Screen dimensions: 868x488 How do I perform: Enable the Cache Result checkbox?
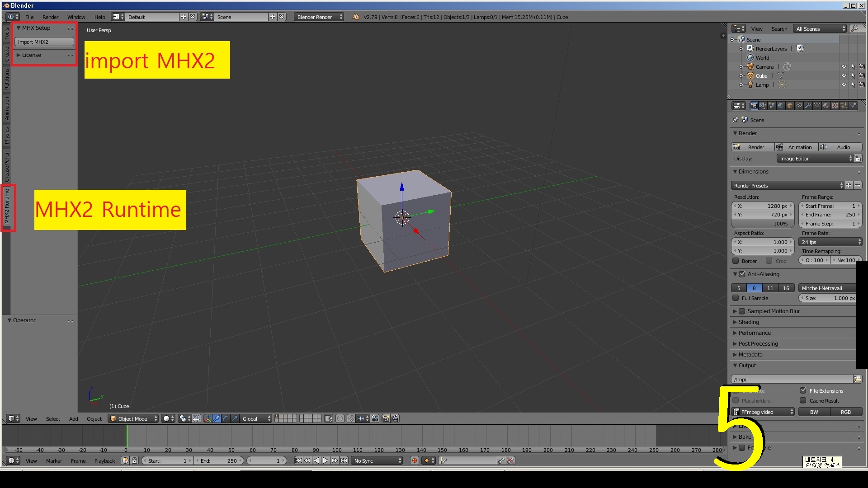coord(803,400)
